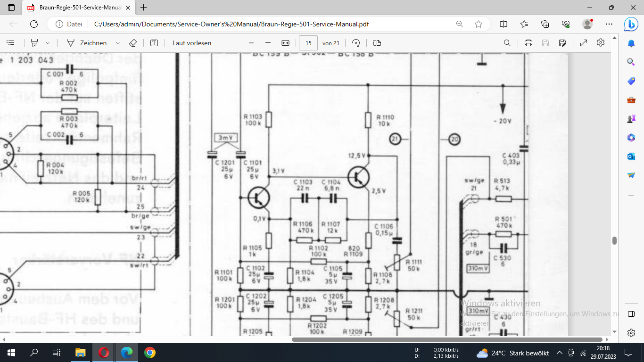644x362 pixels.
Task: Open sidebar Microsoft 365 icon
Action: click(x=631, y=138)
